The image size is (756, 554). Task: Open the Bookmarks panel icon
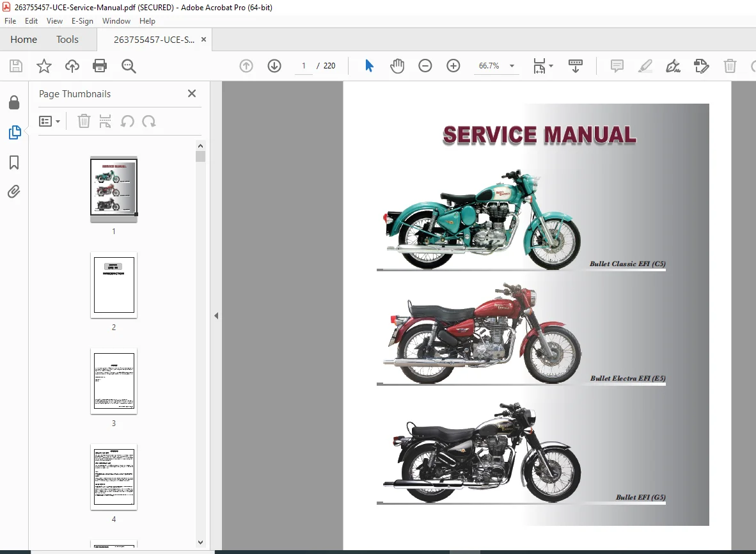[15, 162]
